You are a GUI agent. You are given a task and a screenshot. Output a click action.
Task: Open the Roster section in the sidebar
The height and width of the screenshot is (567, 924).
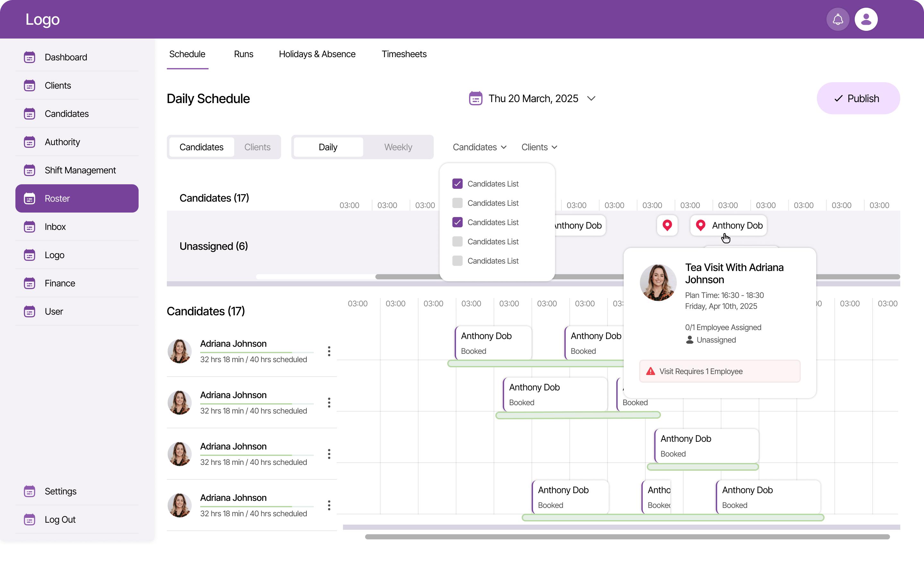tap(57, 198)
